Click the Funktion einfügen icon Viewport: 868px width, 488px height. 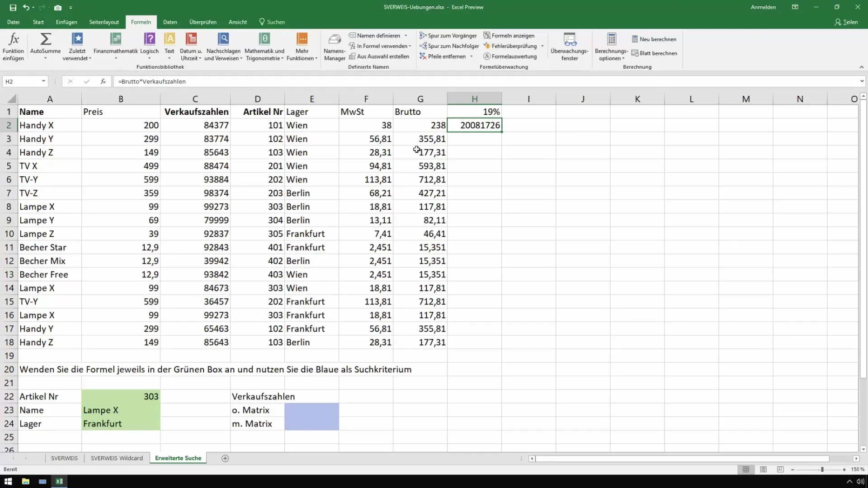click(14, 47)
